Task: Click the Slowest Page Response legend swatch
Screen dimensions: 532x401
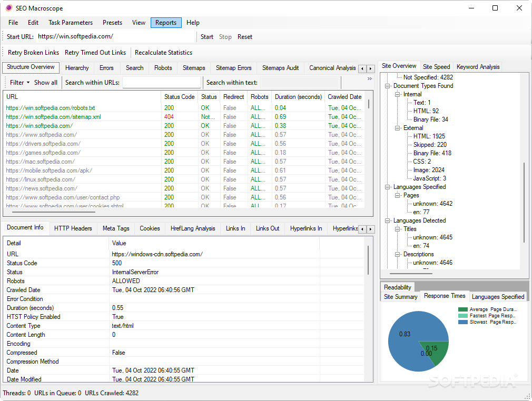Action: (x=463, y=322)
